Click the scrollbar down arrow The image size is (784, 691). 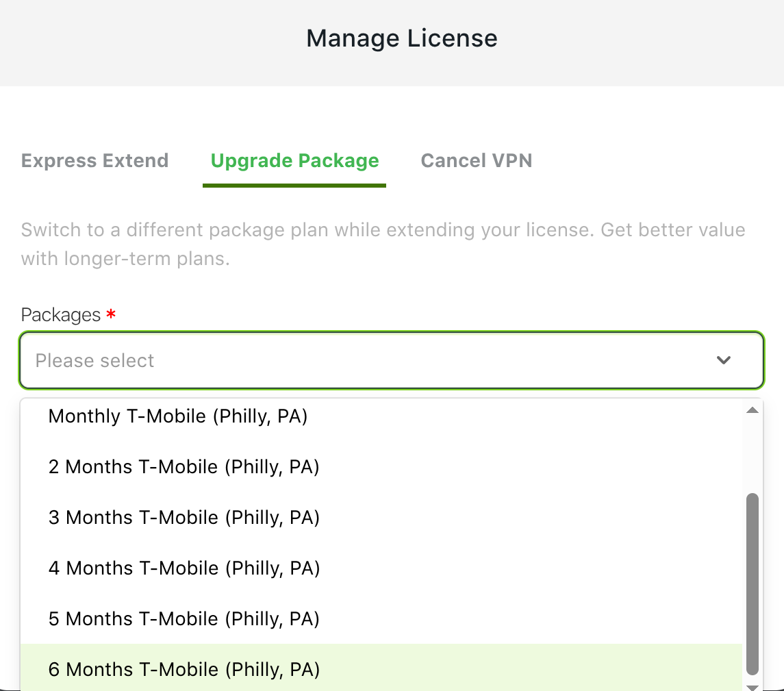[752, 688]
